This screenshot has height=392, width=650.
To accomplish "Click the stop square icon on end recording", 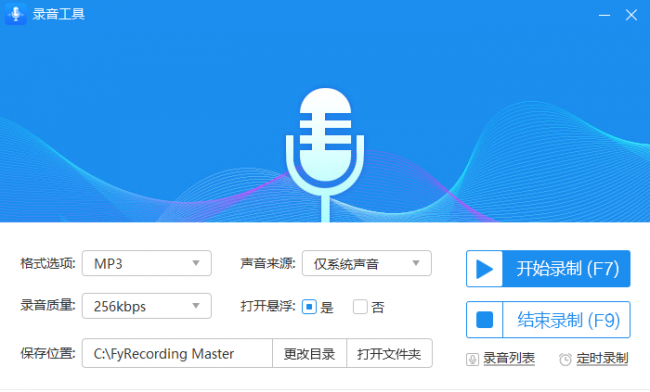I will click(x=484, y=319).
